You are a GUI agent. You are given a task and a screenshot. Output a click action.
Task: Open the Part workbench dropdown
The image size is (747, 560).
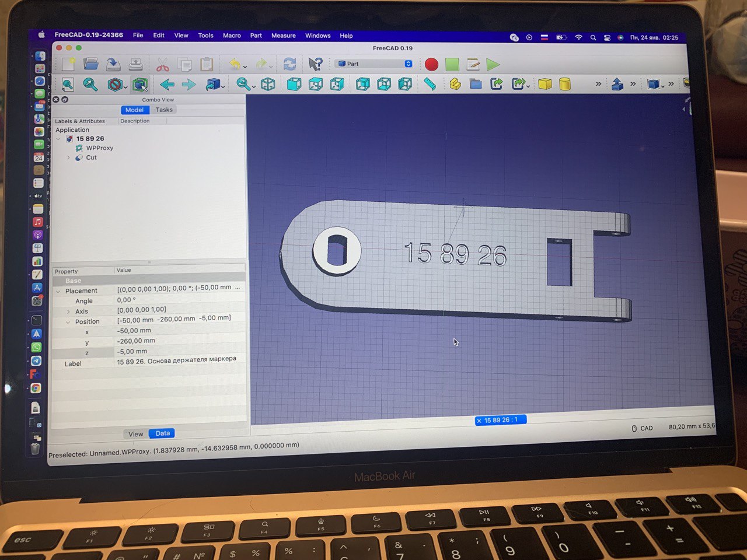point(374,64)
